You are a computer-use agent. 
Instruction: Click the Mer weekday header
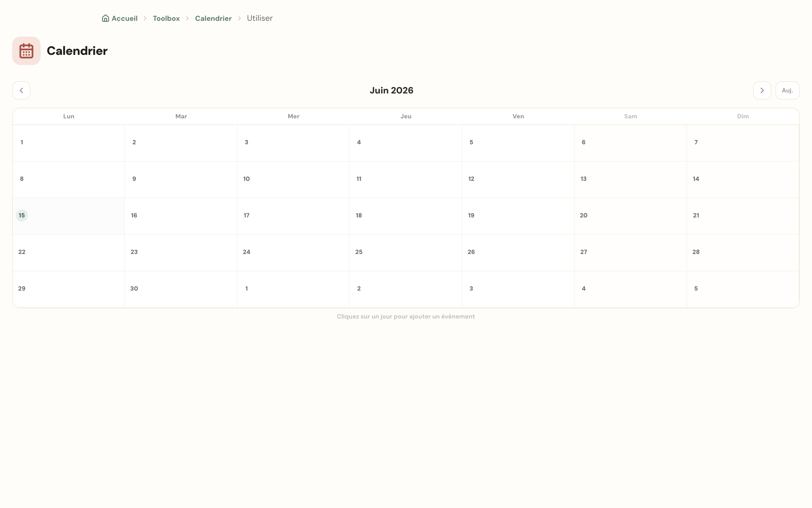(x=293, y=116)
